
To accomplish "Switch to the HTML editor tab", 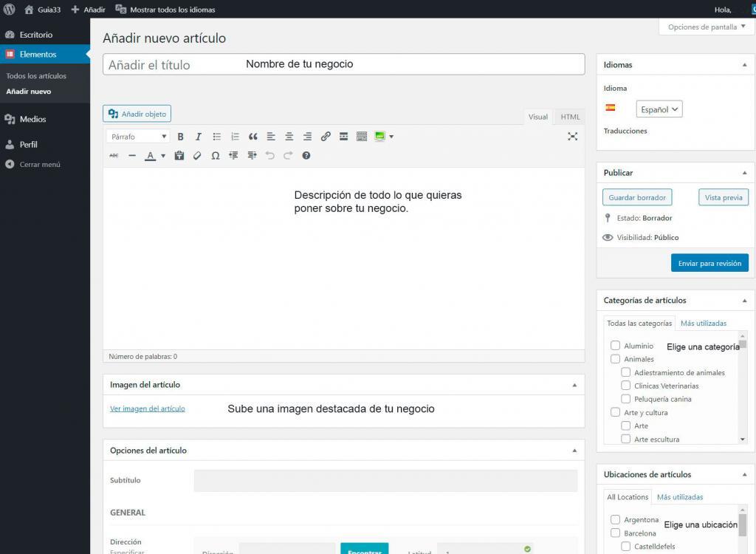I will (x=570, y=117).
